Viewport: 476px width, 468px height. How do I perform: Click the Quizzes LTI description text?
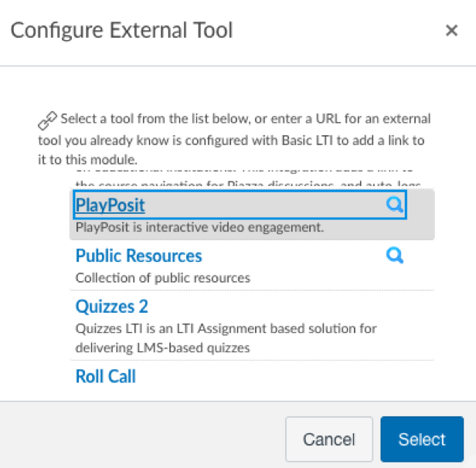(x=226, y=328)
